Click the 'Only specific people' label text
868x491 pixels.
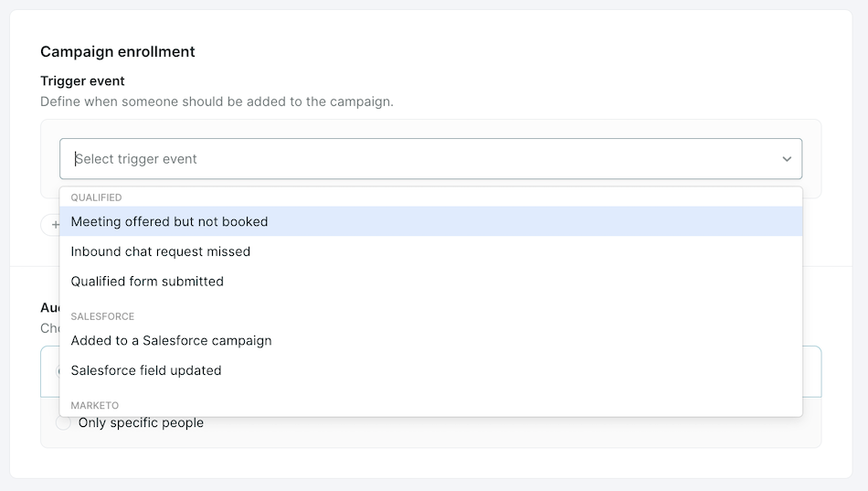point(141,422)
